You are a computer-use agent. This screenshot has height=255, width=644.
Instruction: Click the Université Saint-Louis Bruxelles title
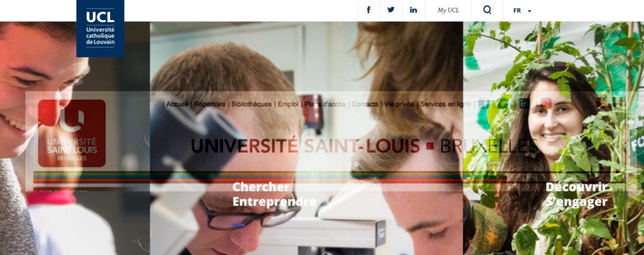364,146
